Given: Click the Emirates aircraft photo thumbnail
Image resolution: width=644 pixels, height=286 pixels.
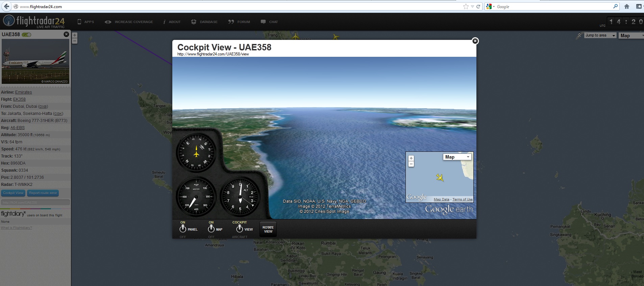Looking at the screenshot, I should click(35, 61).
